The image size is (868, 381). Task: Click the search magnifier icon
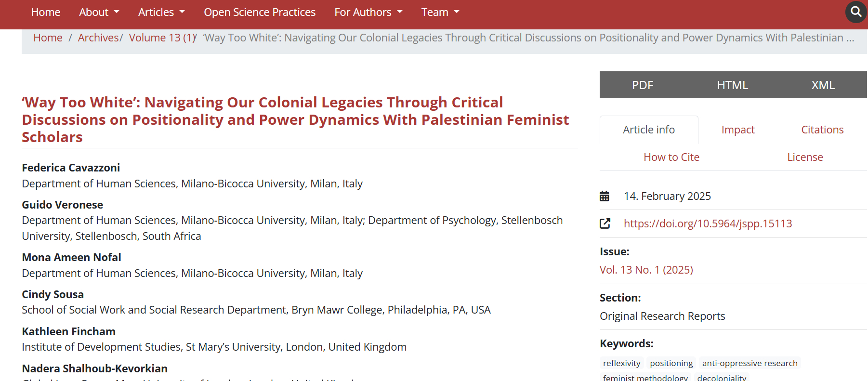coord(856,12)
